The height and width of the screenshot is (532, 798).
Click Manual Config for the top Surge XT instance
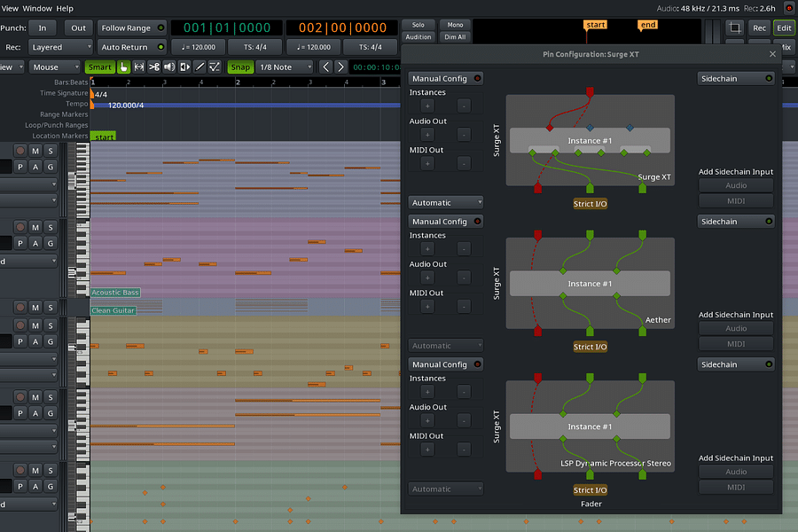[x=445, y=78]
